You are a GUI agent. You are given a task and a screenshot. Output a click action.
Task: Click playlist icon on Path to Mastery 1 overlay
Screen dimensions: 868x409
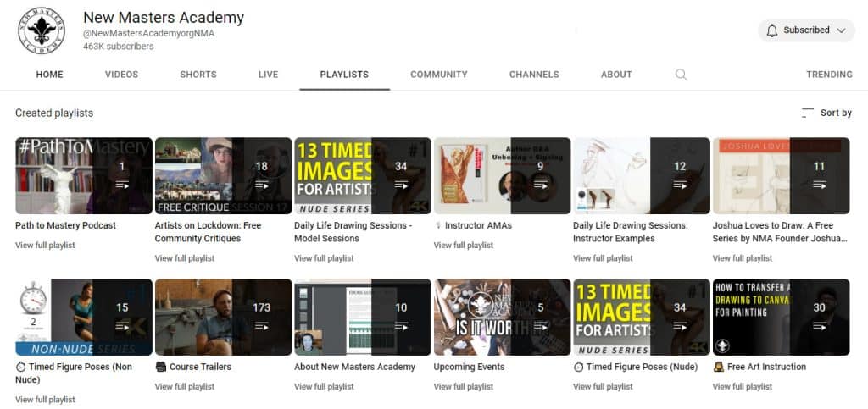[122, 185]
